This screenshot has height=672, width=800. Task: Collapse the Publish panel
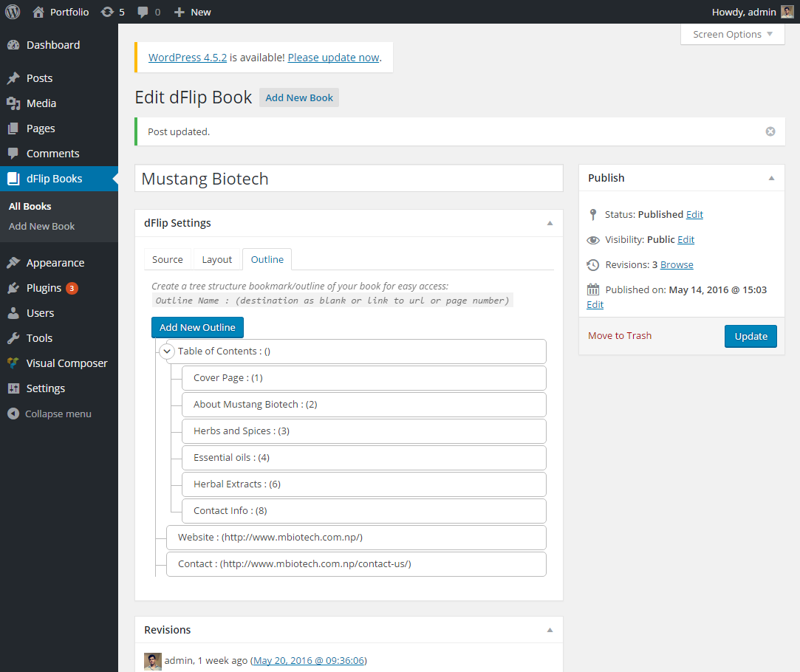click(770, 178)
